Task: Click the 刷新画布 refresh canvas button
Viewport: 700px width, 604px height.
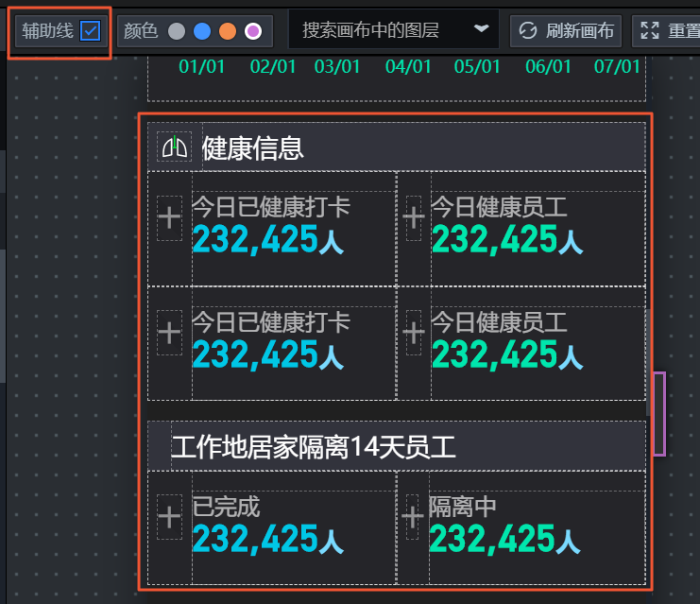Action: (x=566, y=31)
